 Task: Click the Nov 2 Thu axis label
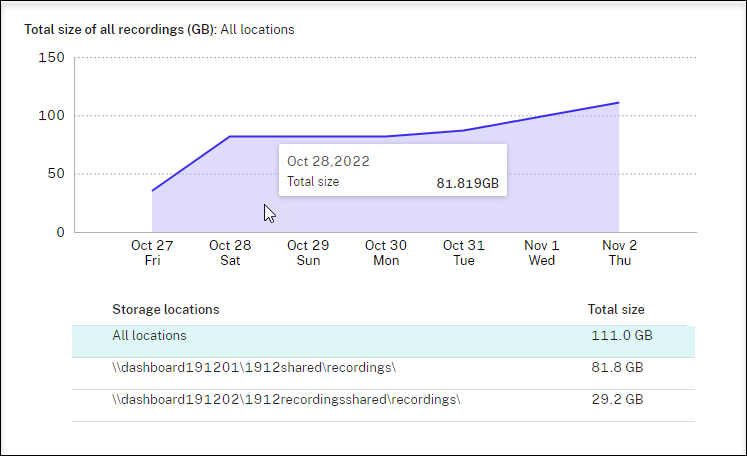click(619, 252)
